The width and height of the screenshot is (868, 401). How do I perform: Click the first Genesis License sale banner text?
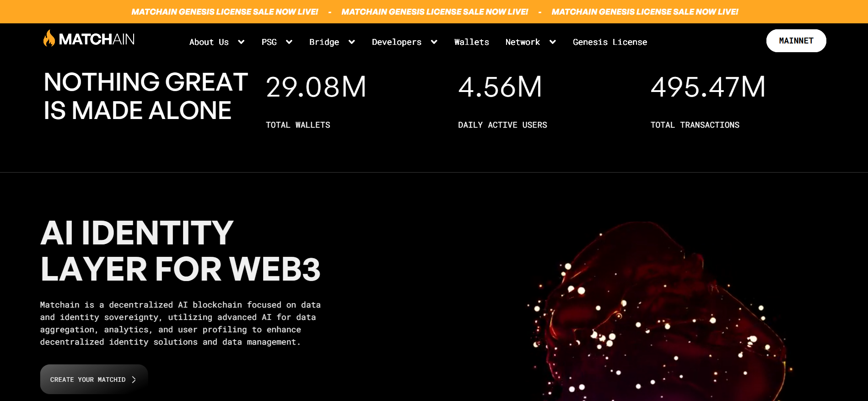[225, 12]
